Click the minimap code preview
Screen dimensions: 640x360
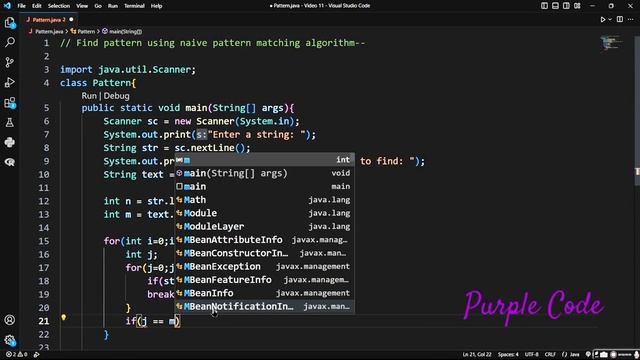(x=611, y=43)
